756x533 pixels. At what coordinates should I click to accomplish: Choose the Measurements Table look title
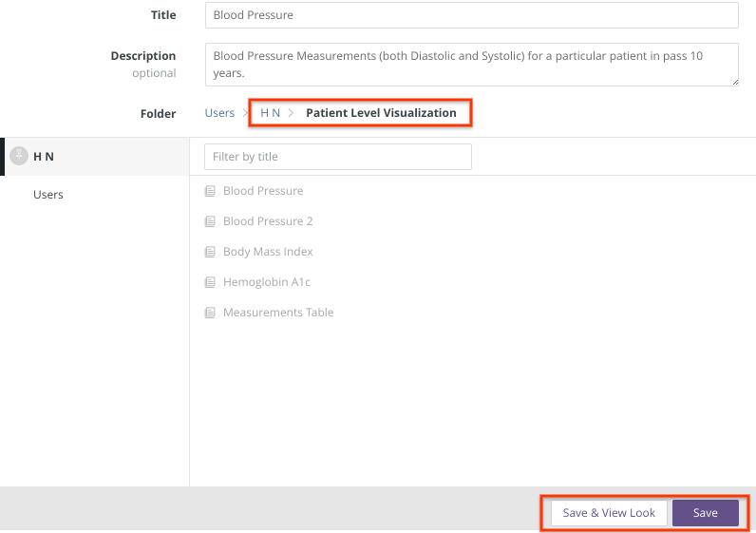pyautogui.click(x=278, y=313)
